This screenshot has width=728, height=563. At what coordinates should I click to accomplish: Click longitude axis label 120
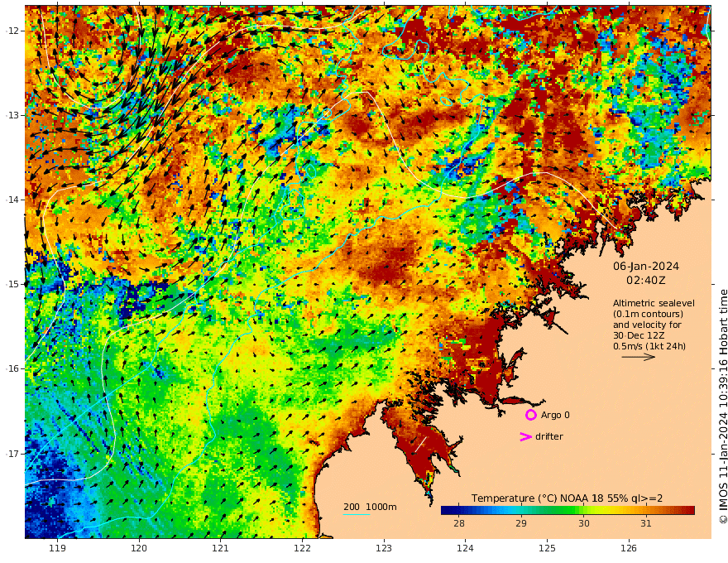click(x=139, y=548)
